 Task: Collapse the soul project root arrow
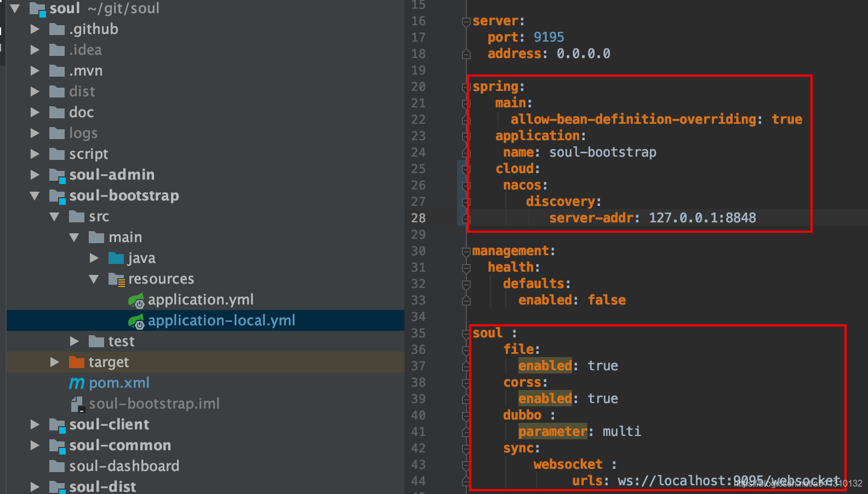pos(15,8)
